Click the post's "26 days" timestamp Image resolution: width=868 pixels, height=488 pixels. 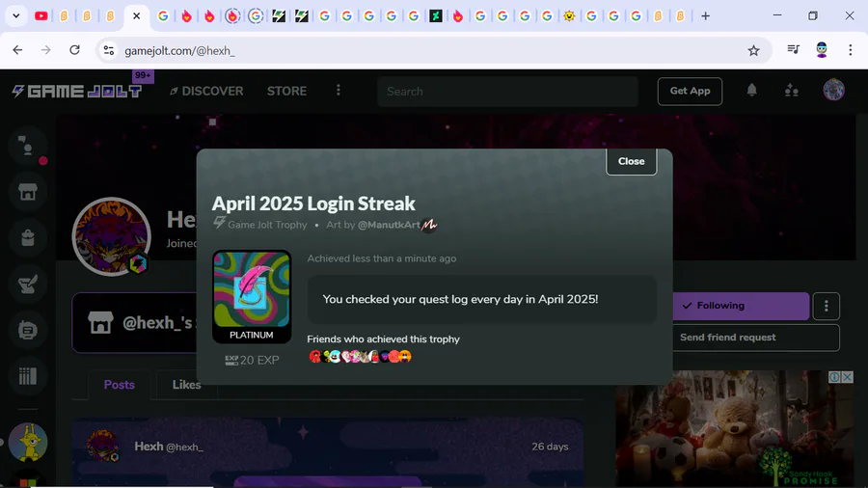click(x=550, y=447)
